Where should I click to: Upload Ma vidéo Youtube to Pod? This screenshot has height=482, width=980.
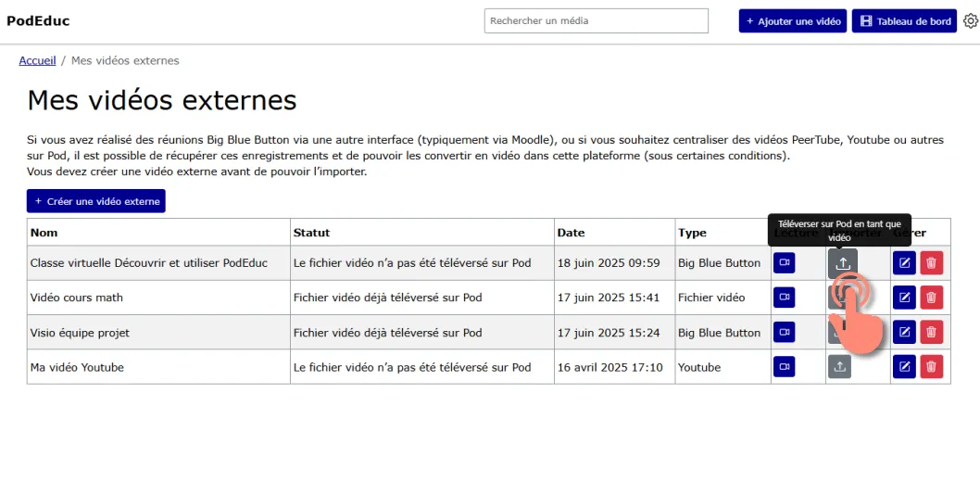tap(839, 367)
